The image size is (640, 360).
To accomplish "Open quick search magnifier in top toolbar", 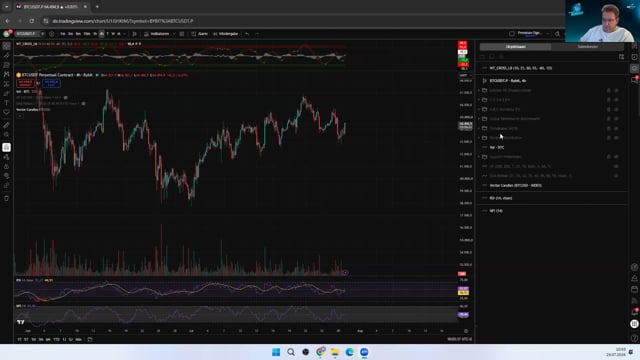I will click(x=557, y=33).
